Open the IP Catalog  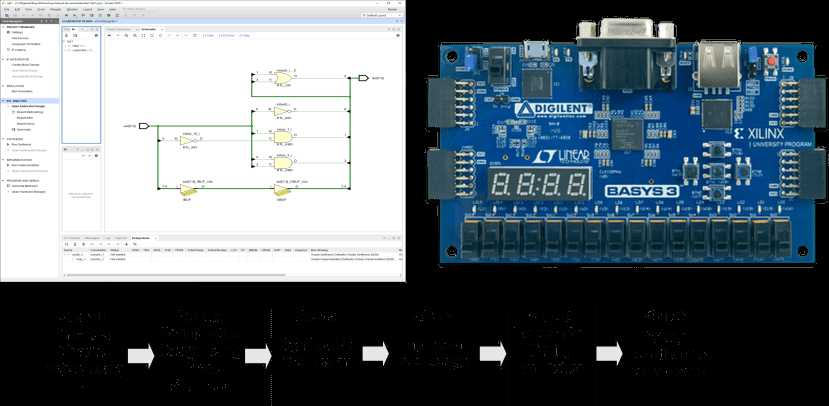coord(18,50)
